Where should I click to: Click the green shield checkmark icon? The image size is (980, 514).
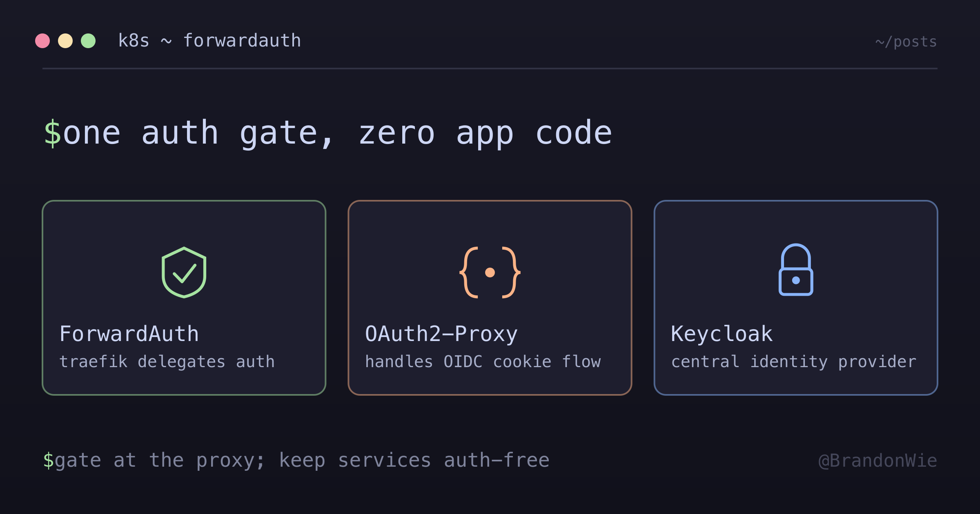point(184,273)
